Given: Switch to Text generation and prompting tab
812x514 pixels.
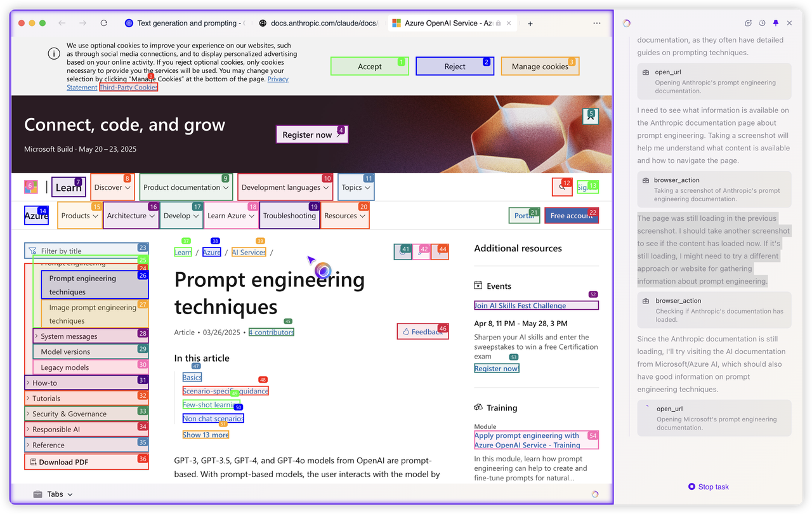Looking at the screenshot, I should (185, 23).
